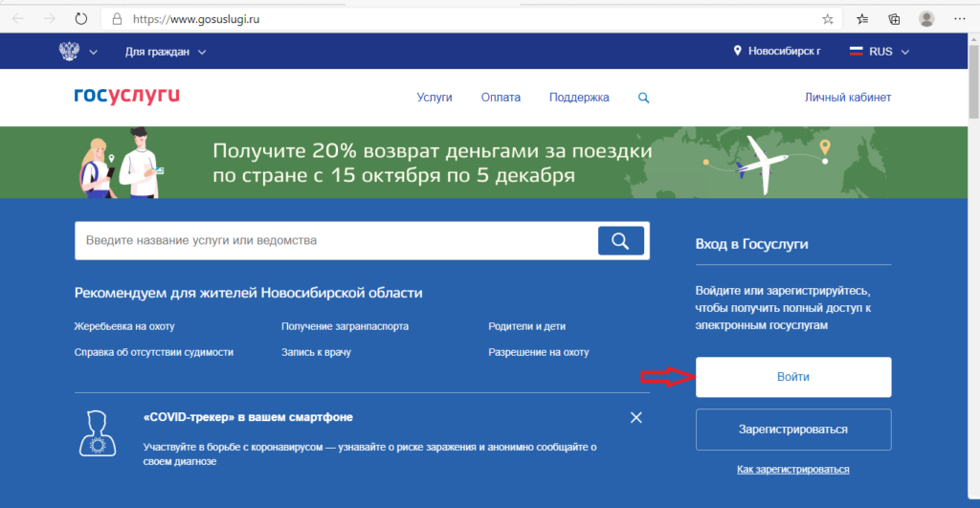
Task: Click the «COVID-трекер» в вашем смартфоне heading
Action: (248, 417)
